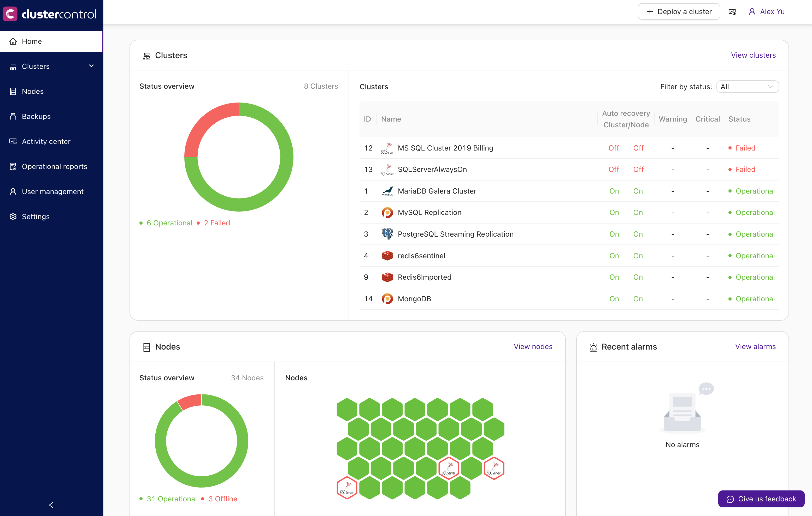
Task: Click the Redis icon for Redis6Imported
Action: point(387,277)
